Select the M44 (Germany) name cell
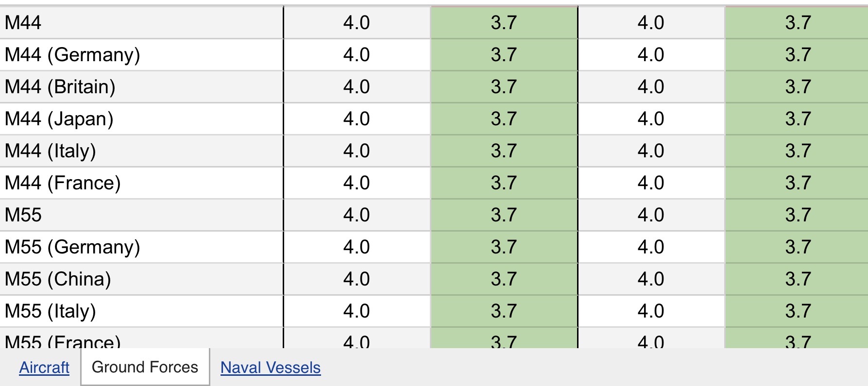Image resolution: width=868 pixels, height=386 pixels. click(x=141, y=55)
